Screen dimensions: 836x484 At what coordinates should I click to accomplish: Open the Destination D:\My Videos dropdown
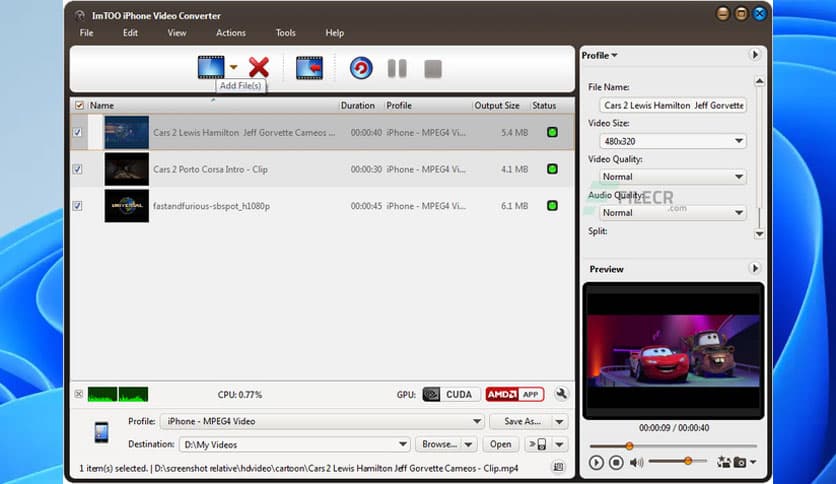tap(295, 444)
